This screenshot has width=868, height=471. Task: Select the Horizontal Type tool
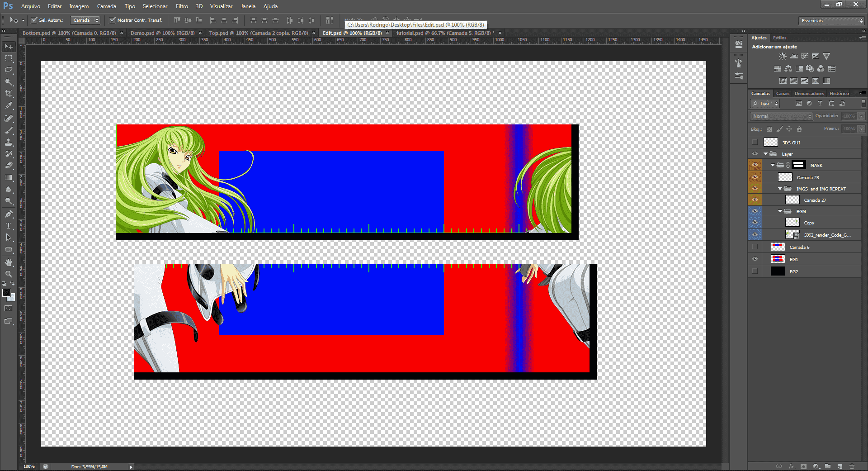click(9, 225)
